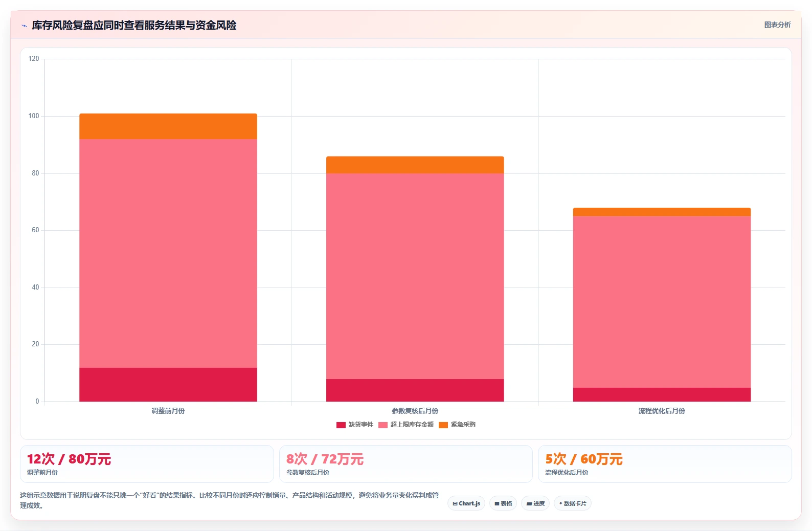Click the 参数复核后月份 x-axis label
812x531 pixels.
pos(415,411)
